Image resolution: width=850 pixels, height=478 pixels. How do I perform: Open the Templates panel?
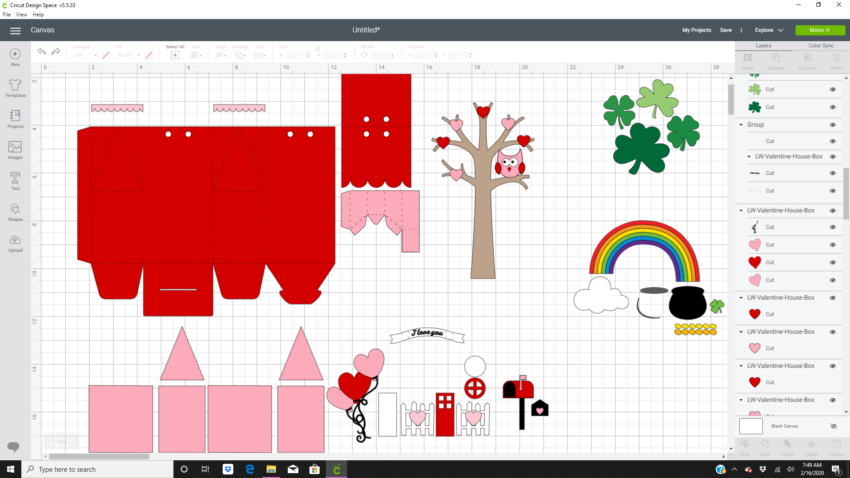[15, 87]
